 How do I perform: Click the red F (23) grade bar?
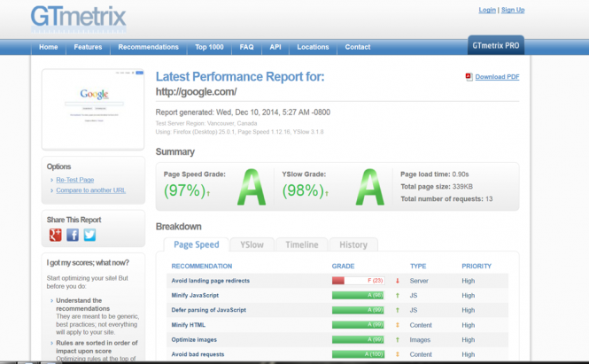click(x=358, y=281)
